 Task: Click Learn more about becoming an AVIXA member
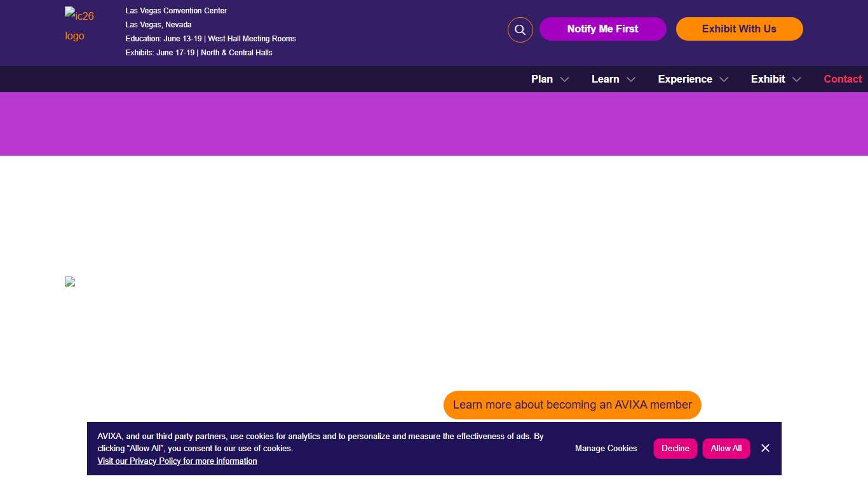point(572,405)
